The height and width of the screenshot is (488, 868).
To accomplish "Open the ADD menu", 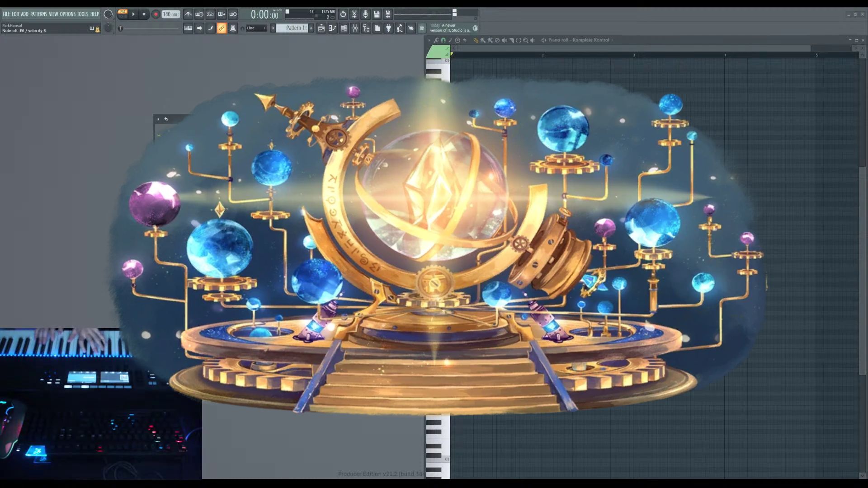I will pos(24,14).
